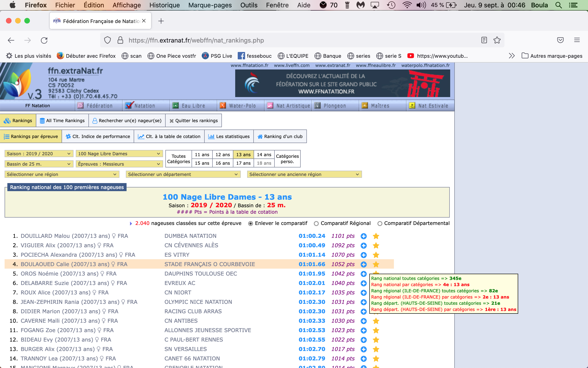Viewport: 588px width, 368px height.
Task: Open the 100 Nage Libre Dames dropdown
Action: 119,154
